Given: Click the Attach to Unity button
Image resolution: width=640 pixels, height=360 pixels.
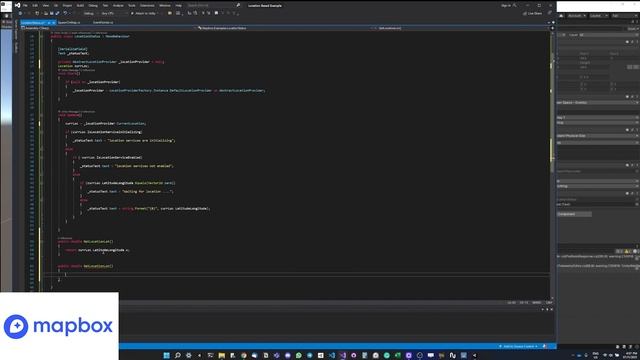Looking at the screenshot, I should tap(144, 13).
